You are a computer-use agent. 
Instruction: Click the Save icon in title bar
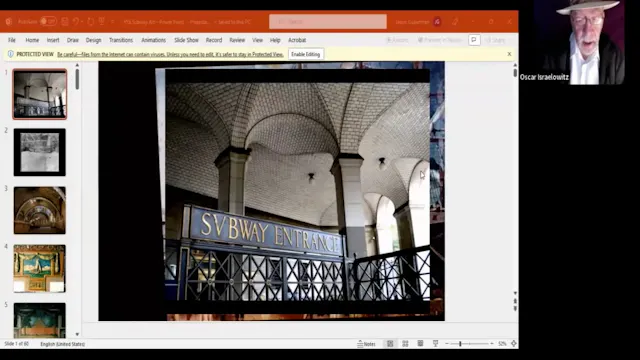tap(64, 21)
